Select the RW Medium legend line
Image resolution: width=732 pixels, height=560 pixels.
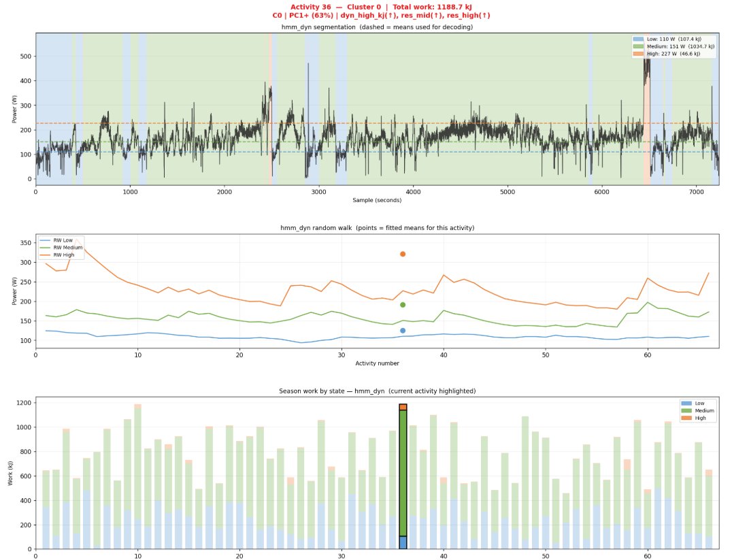[x=45, y=248]
